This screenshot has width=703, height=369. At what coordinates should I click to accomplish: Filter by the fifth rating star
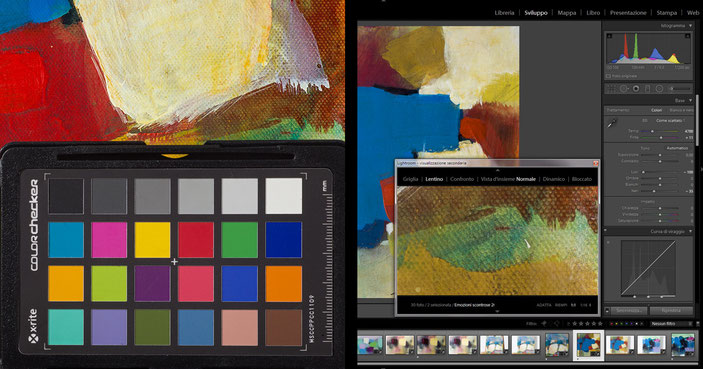click(600, 324)
